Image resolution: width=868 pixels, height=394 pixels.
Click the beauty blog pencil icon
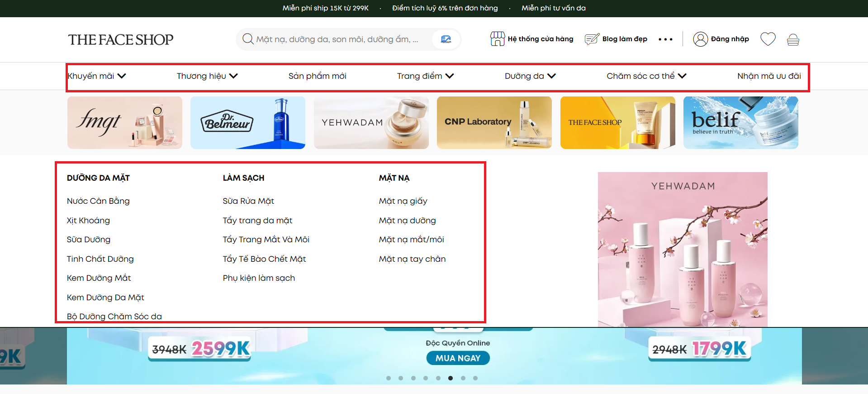pyautogui.click(x=592, y=39)
